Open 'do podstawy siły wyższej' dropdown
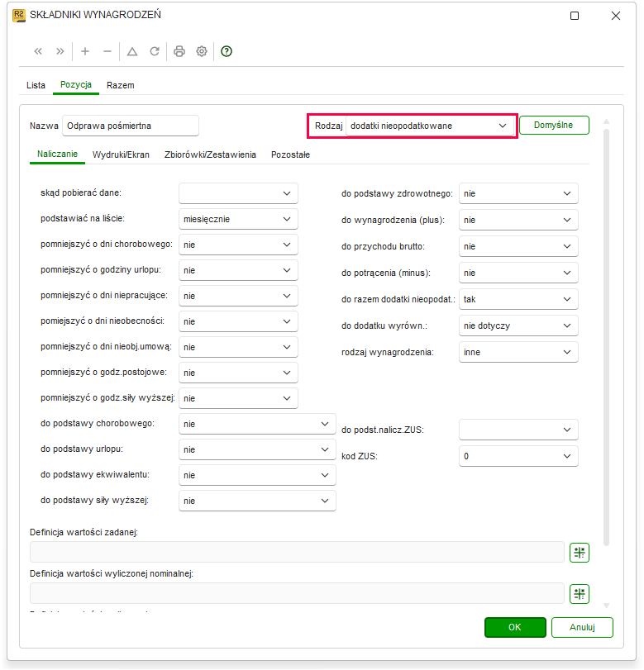 pos(257,501)
